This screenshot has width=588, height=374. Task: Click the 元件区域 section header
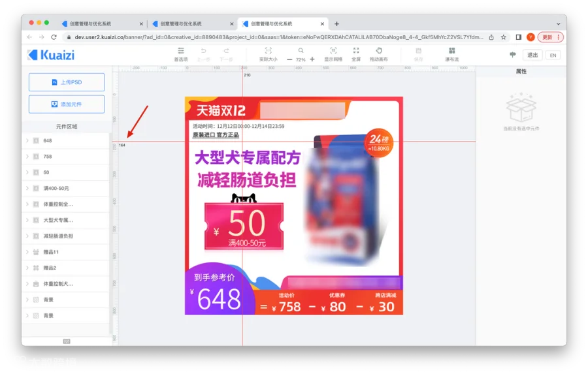click(x=67, y=127)
